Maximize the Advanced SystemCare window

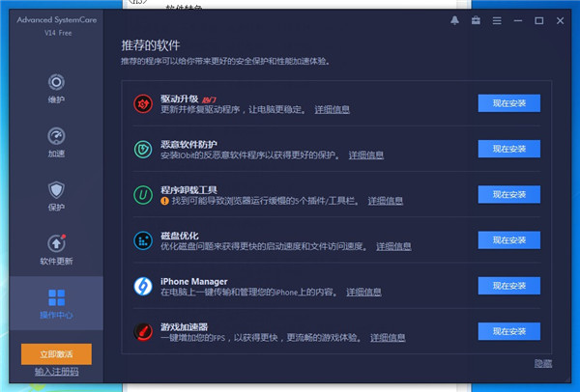pyautogui.click(x=539, y=20)
